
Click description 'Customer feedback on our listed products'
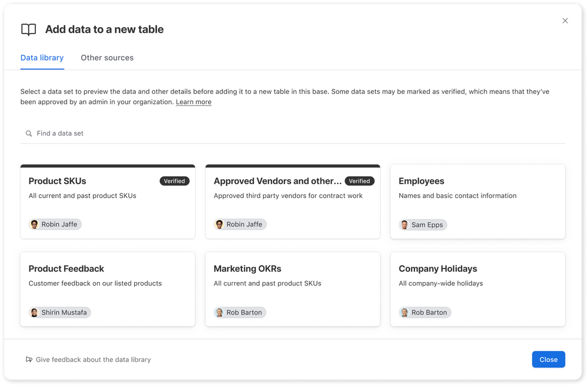pos(95,283)
